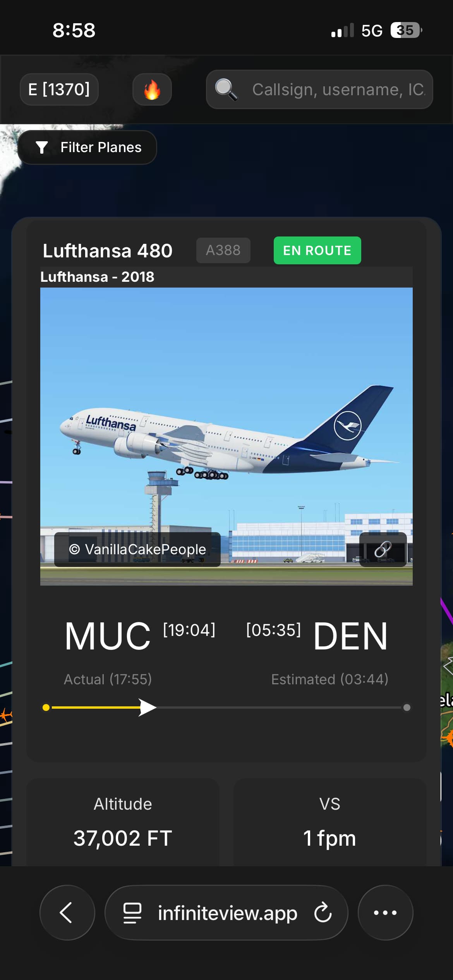Select the A388 aircraft type tag

[x=223, y=250]
